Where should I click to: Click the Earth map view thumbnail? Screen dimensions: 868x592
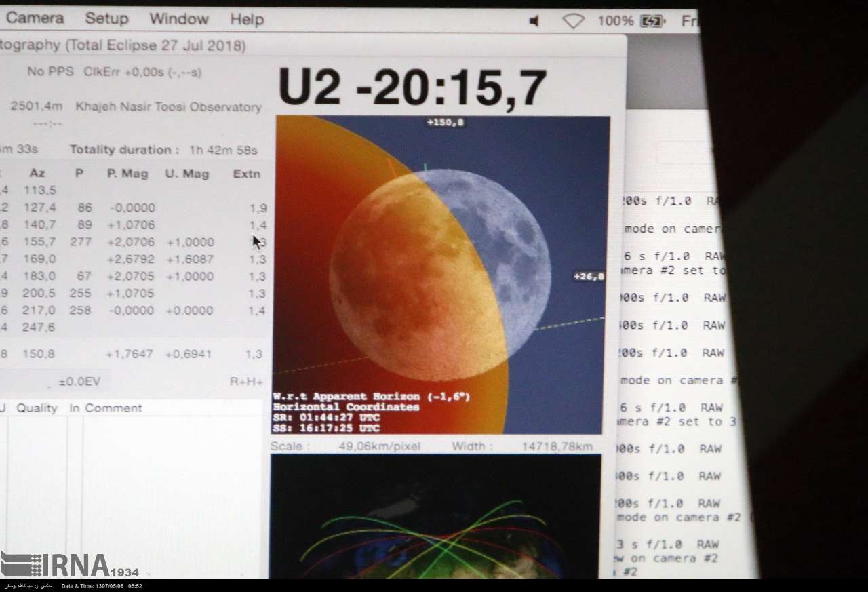point(435,517)
